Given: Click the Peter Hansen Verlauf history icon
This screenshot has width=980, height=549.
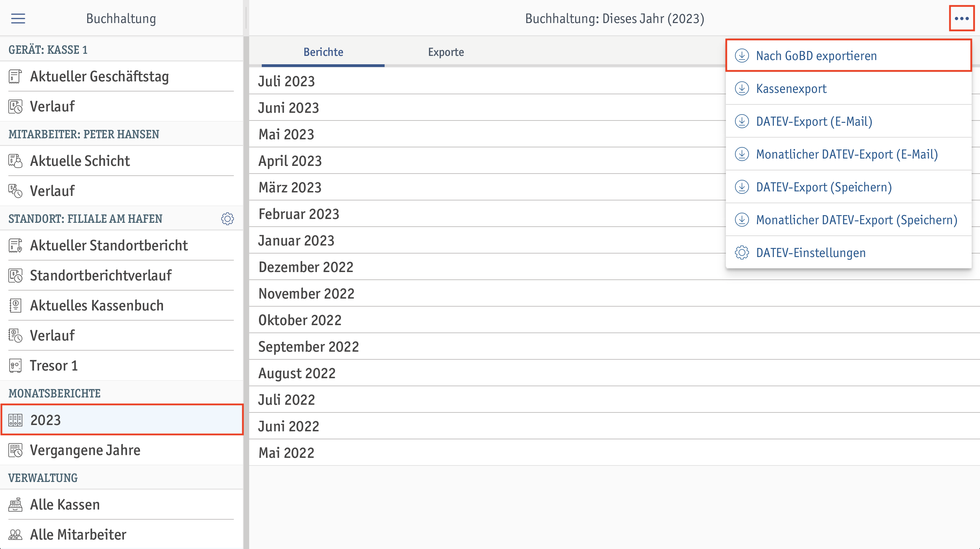Looking at the screenshot, I should 15,191.
